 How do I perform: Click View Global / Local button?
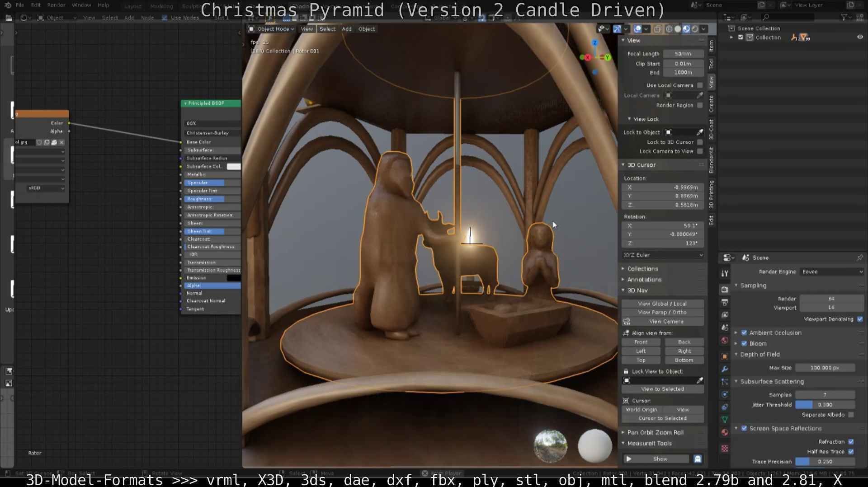click(x=662, y=304)
